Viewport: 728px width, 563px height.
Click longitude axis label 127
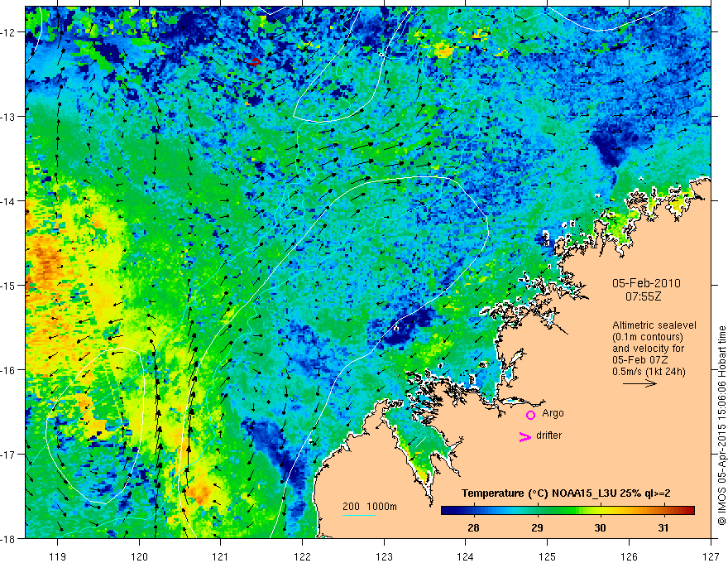click(x=711, y=556)
